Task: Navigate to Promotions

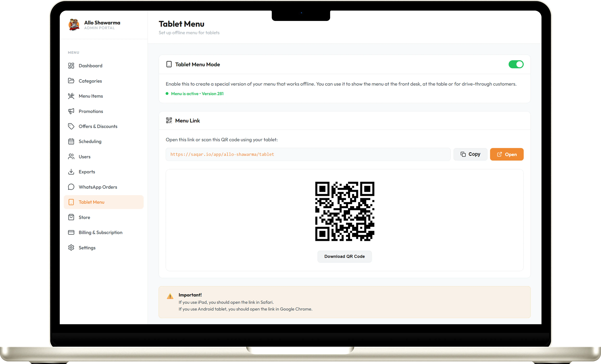Action: 103,111
